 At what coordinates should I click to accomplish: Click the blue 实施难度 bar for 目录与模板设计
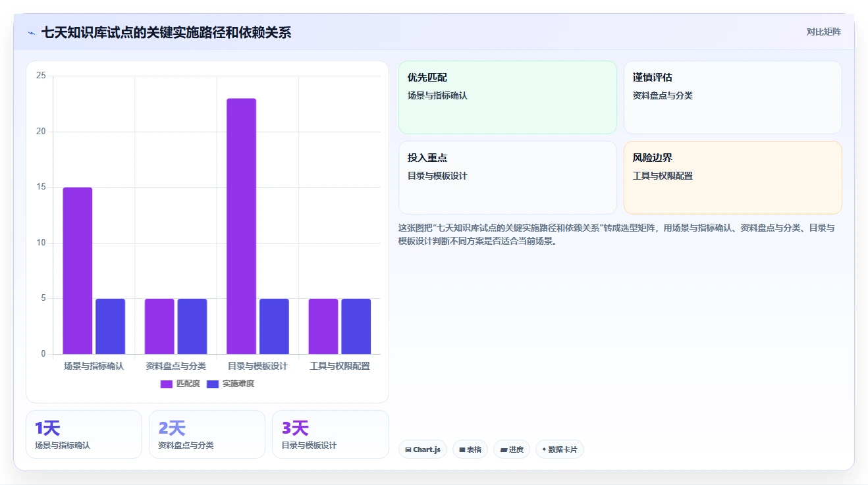click(x=274, y=326)
